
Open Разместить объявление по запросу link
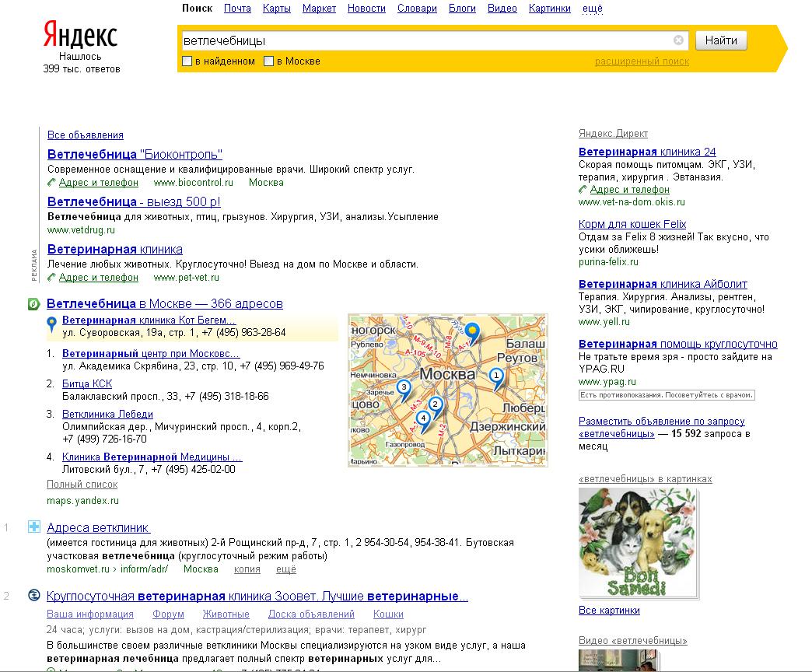pyautogui.click(x=662, y=427)
